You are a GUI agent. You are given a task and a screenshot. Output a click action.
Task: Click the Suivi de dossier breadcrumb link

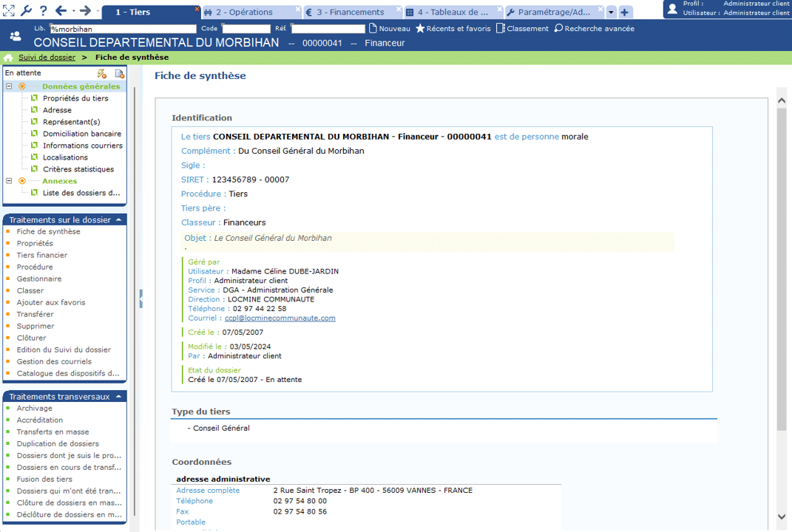click(47, 58)
